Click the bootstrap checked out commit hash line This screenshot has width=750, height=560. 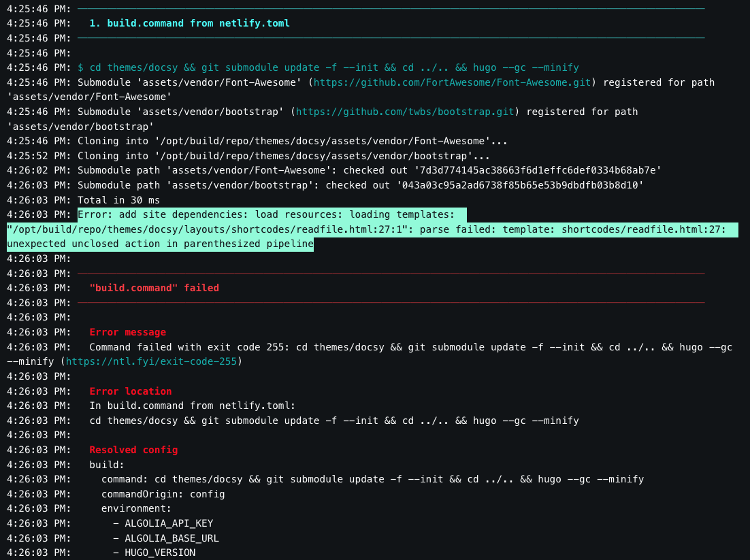[x=361, y=185]
